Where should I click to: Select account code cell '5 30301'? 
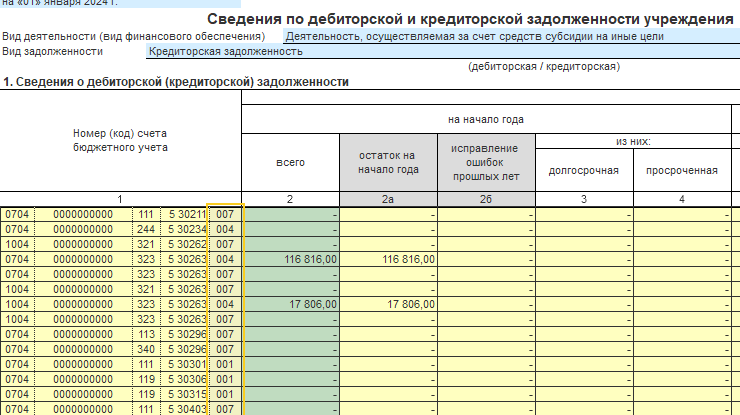[184, 364]
